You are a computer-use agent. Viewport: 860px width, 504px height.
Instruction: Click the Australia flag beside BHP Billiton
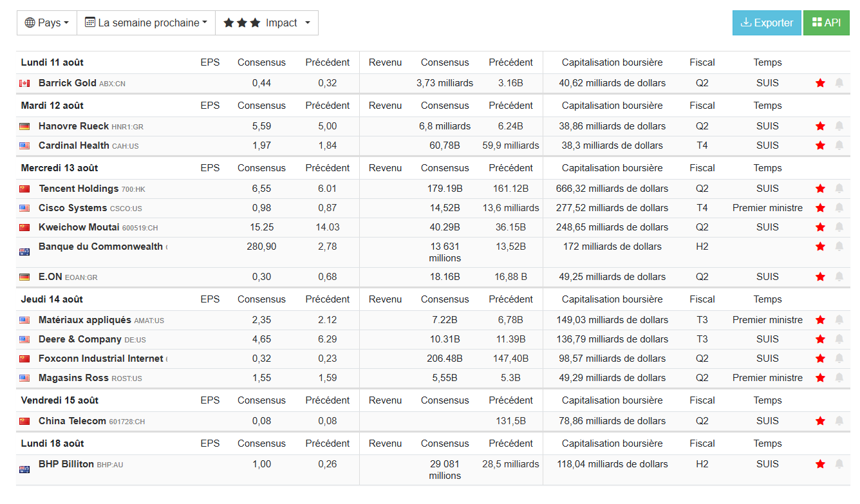click(24, 469)
